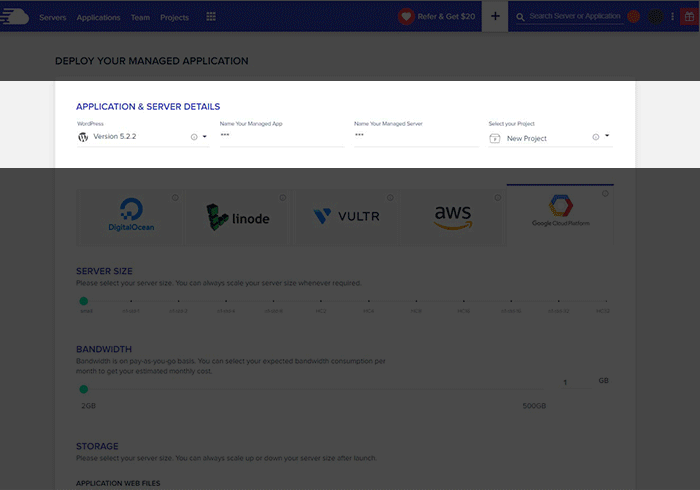Select the DigitalOcean provider tab
Viewport: 700px width, 490px height.
click(129, 217)
